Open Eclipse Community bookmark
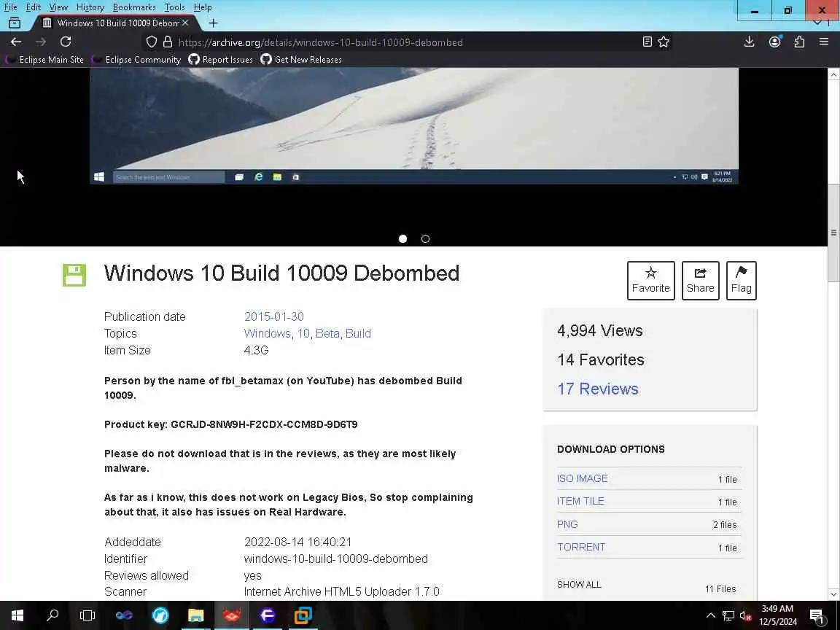Image resolution: width=840 pixels, height=630 pixels. 136,60
